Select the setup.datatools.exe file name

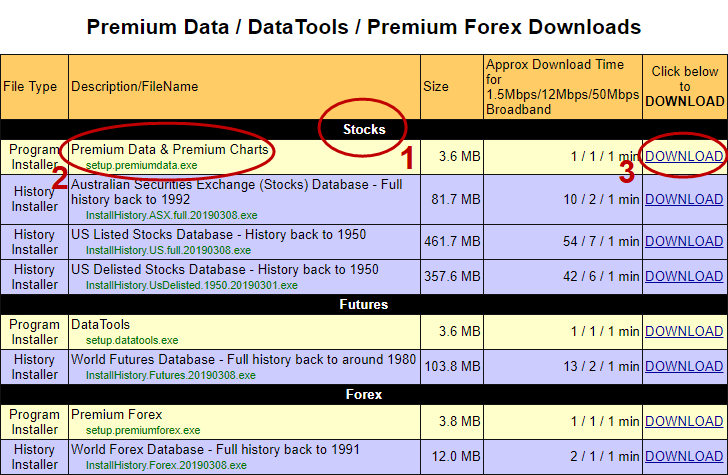(132, 340)
